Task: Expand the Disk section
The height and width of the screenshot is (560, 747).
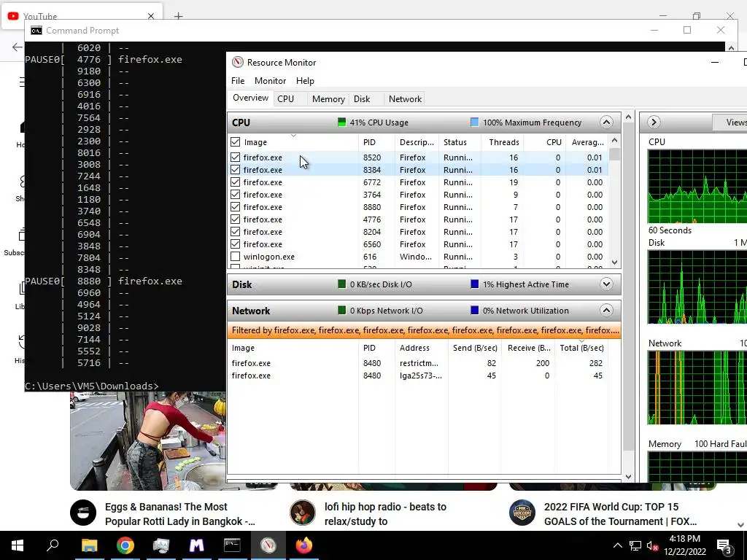Action: click(606, 284)
